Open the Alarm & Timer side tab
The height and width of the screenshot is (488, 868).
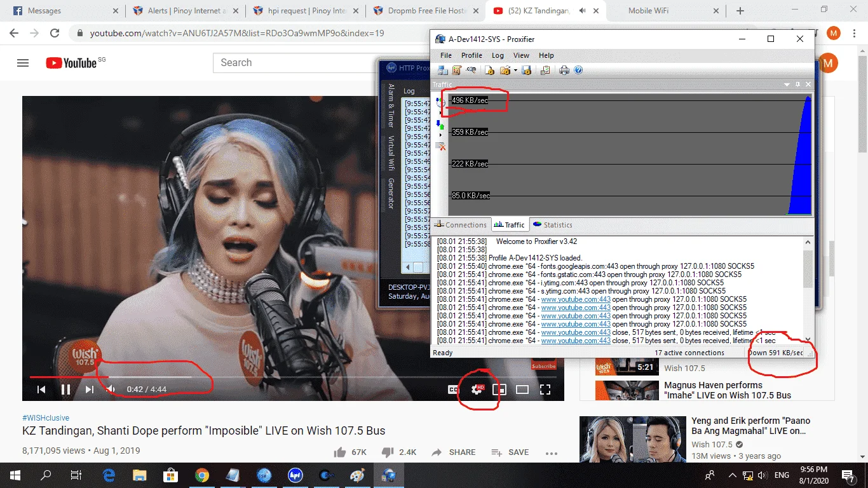(x=391, y=105)
